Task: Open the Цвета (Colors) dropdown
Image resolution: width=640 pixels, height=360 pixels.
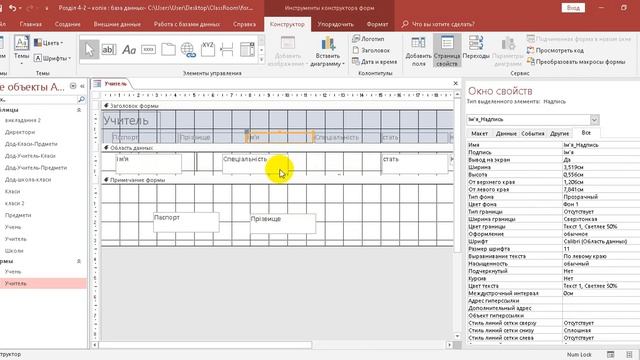Action: [x=49, y=43]
